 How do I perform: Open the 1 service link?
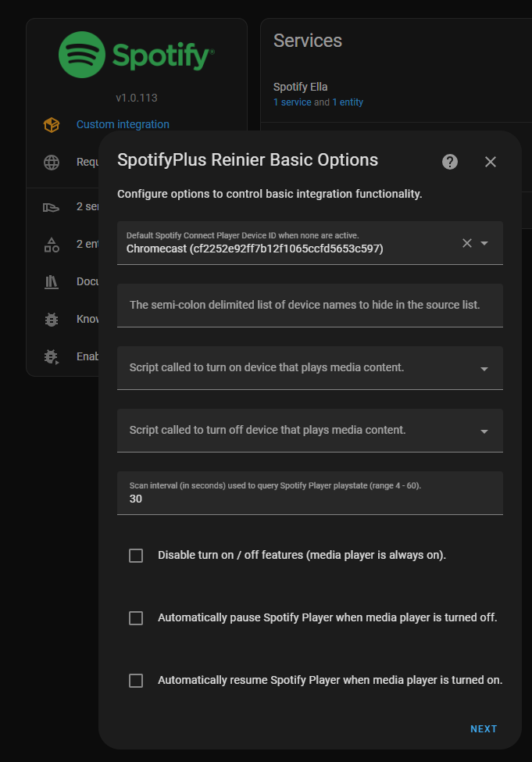tap(292, 102)
